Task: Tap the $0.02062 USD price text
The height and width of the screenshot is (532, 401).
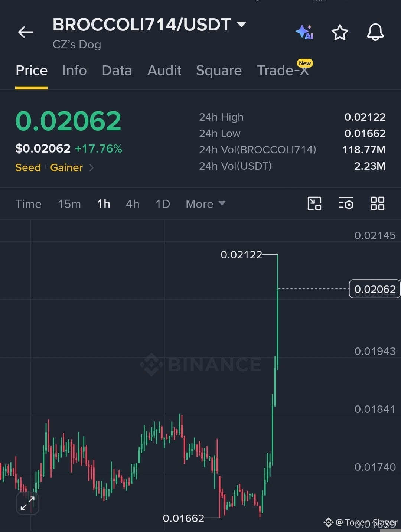Action: (x=43, y=149)
